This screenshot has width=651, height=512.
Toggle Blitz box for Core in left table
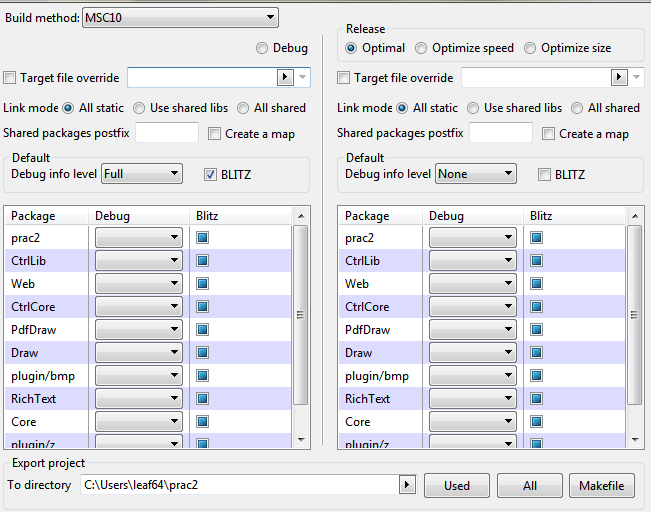click(x=202, y=422)
